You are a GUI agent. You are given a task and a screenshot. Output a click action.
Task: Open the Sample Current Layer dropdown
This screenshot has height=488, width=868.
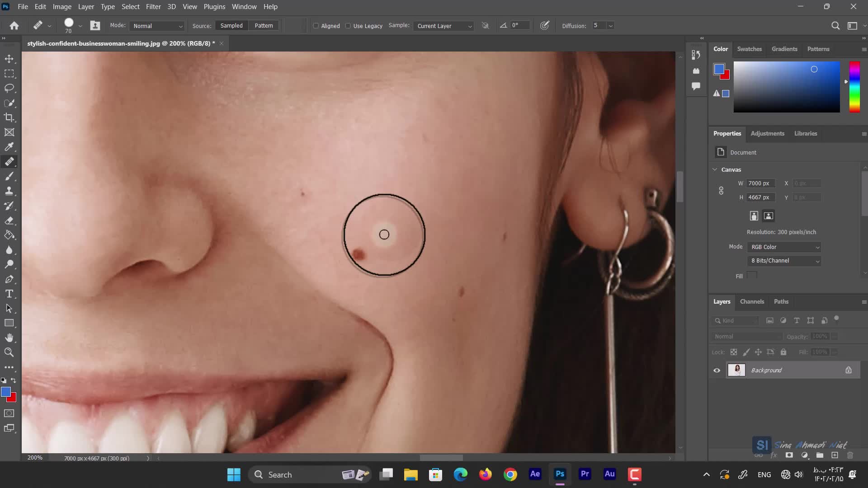[x=444, y=26]
